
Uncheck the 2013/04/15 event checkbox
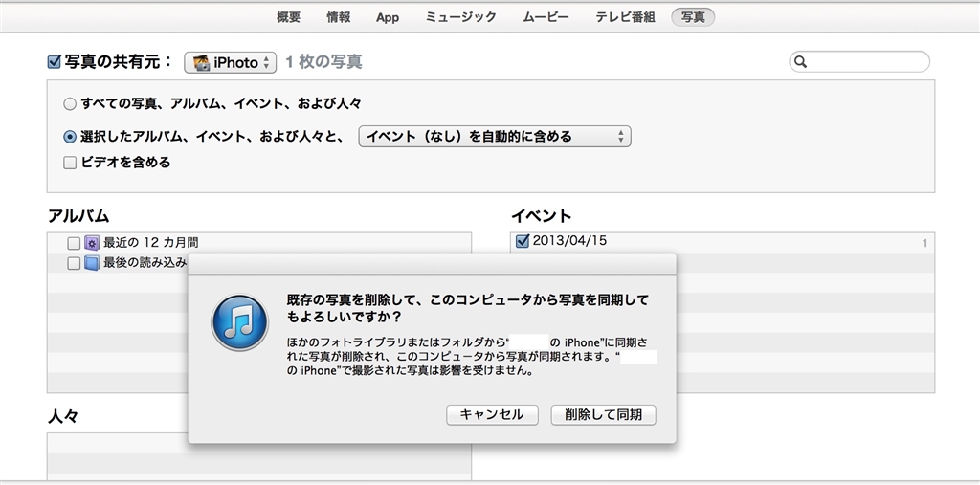522,241
